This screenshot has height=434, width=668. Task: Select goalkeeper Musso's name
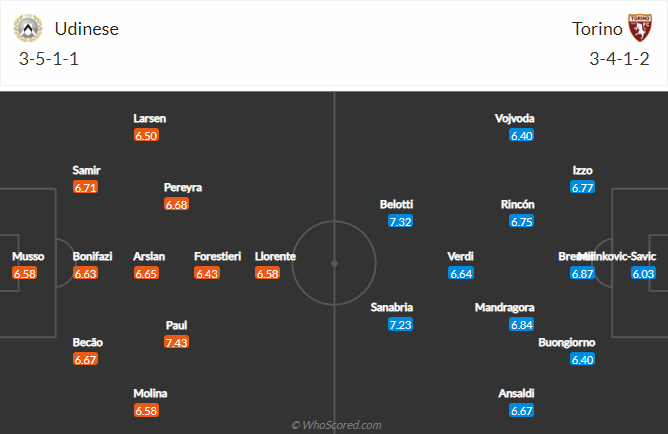(x=27, y=256)
